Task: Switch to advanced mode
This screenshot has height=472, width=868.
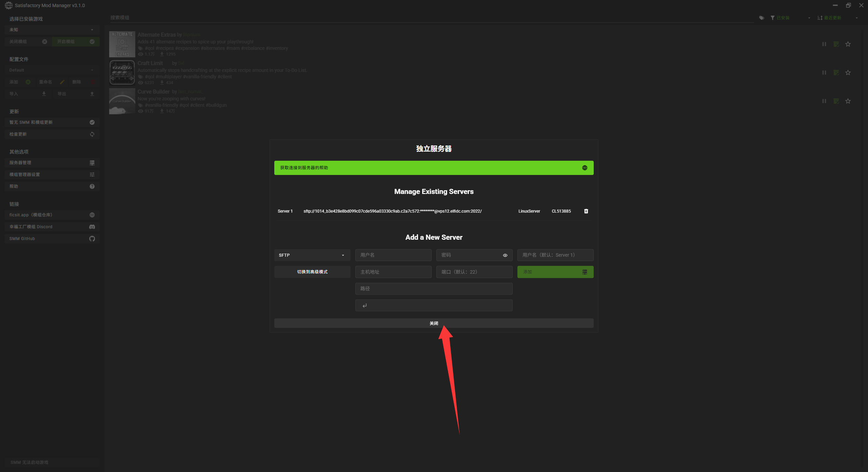Action: (312, 272)
